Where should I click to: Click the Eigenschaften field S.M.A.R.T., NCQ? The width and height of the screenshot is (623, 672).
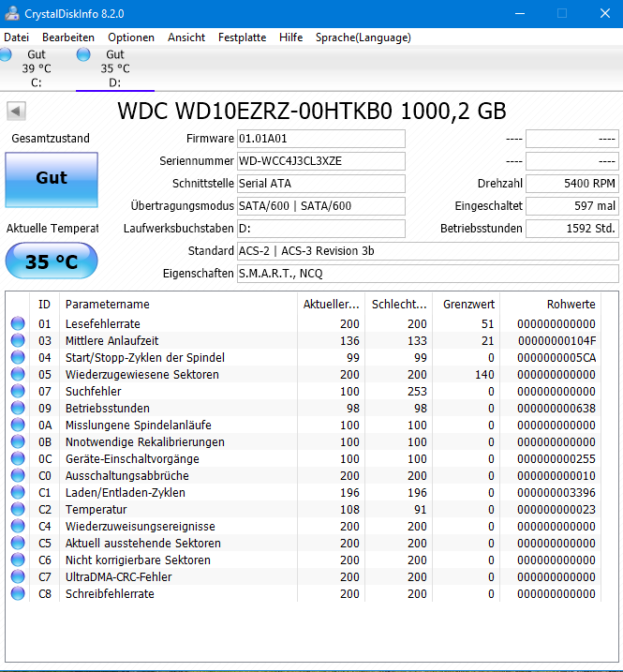point(428,274)
